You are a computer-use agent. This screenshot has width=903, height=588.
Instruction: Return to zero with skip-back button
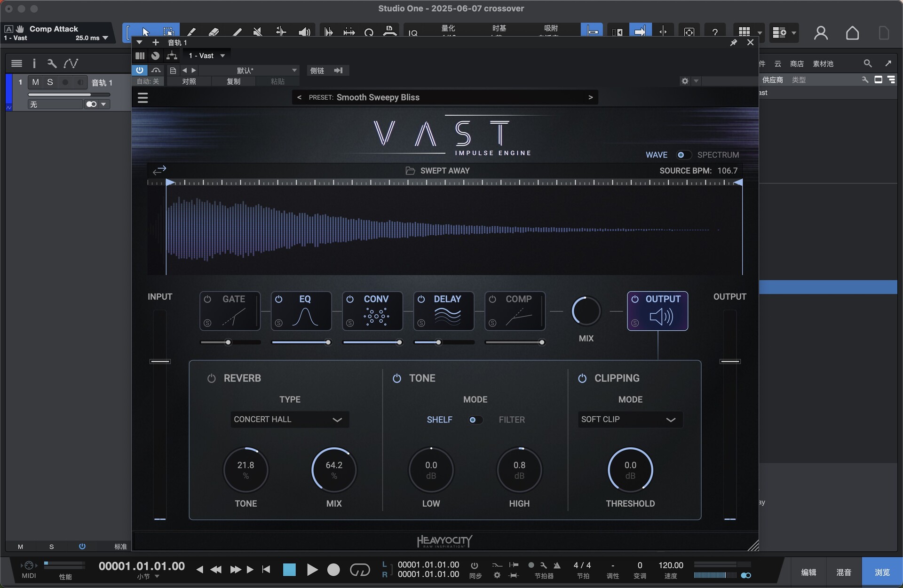click(x=266, y=570)
